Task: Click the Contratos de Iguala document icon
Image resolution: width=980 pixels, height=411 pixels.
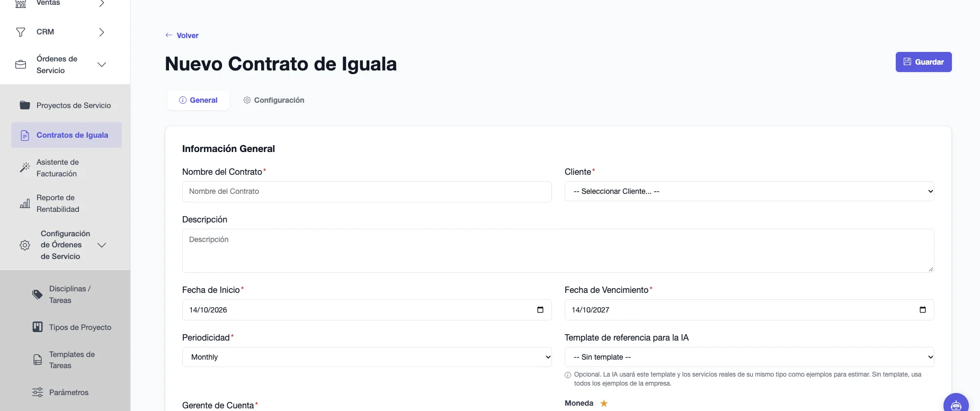Action: [x=25, y=136]
